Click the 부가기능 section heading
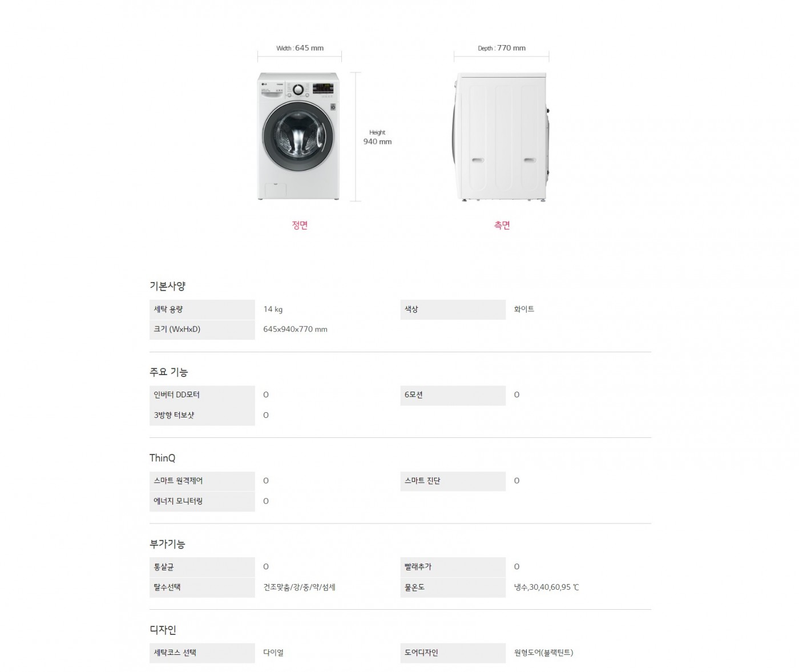This screenshot has width=799, height=672. point(167,544)
